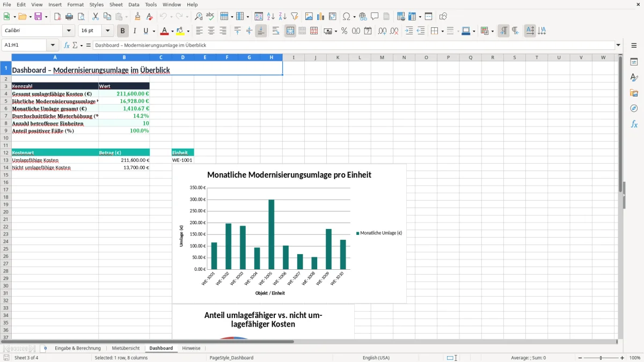Apply font color red swatch

(x=165, y=31)
